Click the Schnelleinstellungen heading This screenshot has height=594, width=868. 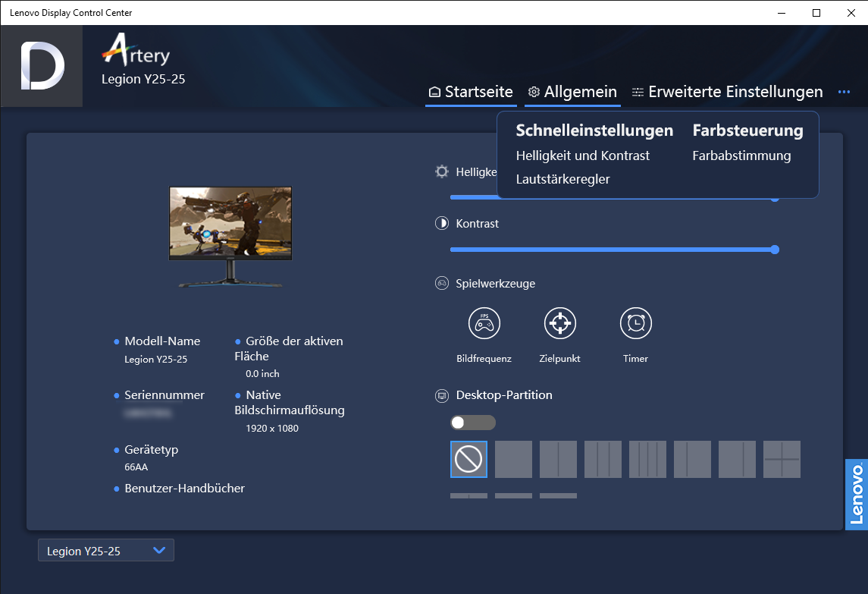[594, 130]
